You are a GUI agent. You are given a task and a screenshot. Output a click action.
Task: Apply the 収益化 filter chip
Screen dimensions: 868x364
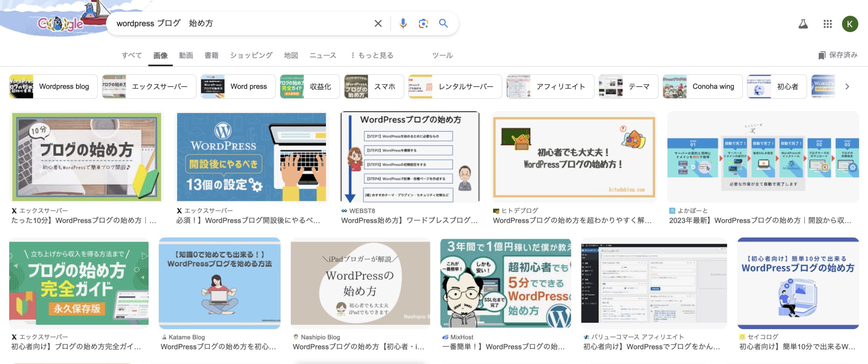click(x=310, y=86)
